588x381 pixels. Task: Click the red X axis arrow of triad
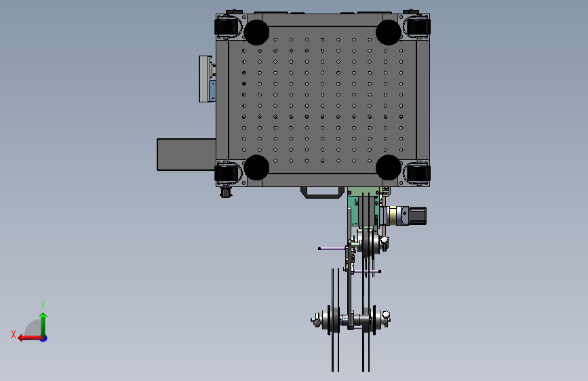coord(29,338)
